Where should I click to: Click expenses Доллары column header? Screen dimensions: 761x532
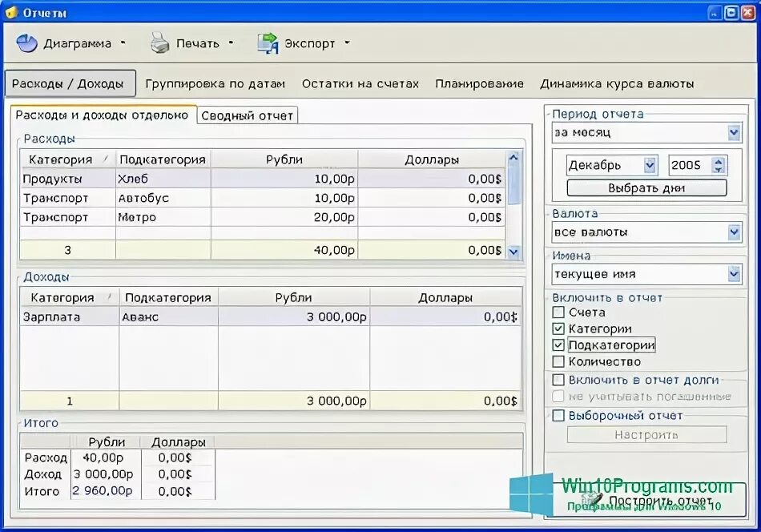pos(432,159)
